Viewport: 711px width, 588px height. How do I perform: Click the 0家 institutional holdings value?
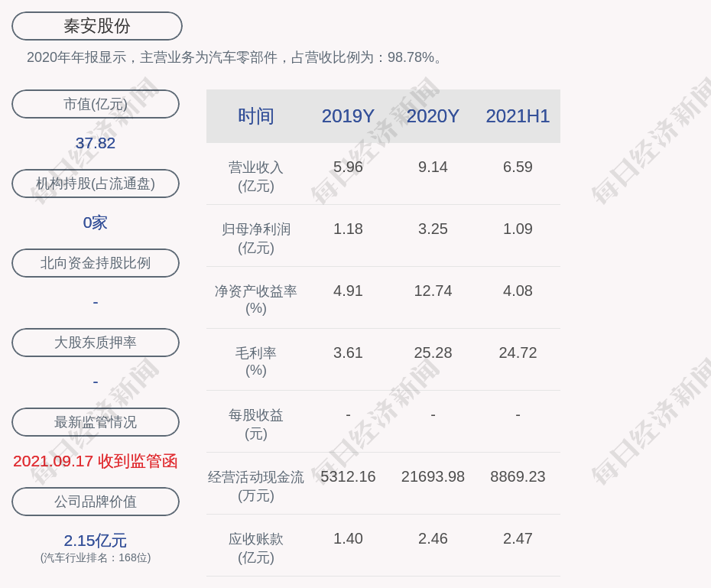[96, 223]
